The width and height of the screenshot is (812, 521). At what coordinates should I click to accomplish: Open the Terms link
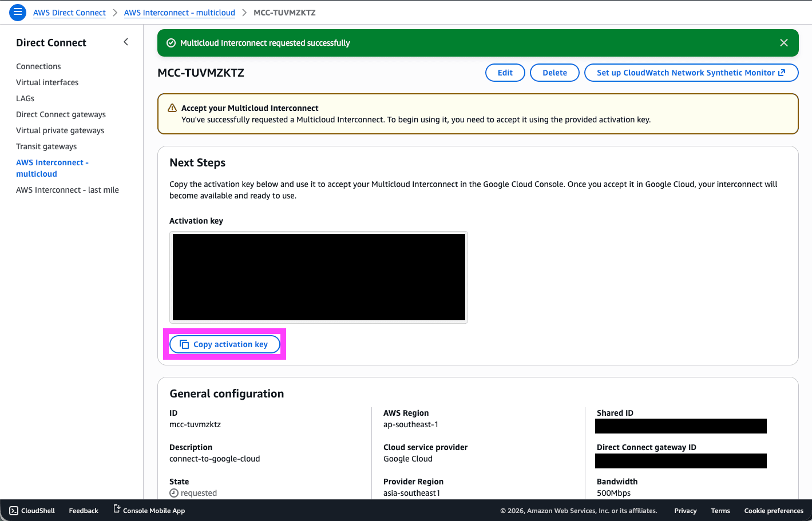click(x=720, y=511)
